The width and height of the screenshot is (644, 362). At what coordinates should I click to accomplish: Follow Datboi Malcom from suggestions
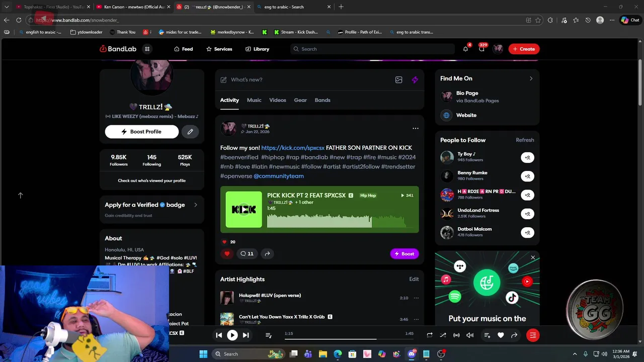527,232
